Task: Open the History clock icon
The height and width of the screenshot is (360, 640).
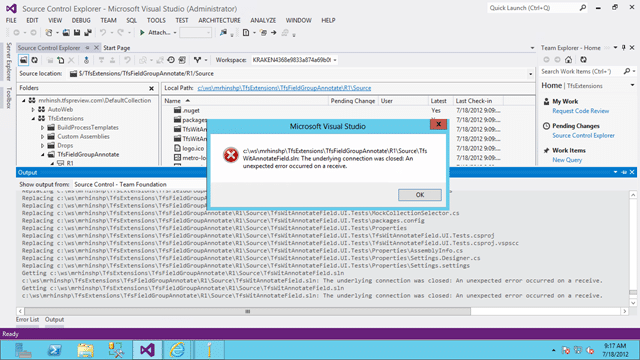Action: (x=171, y=60)
